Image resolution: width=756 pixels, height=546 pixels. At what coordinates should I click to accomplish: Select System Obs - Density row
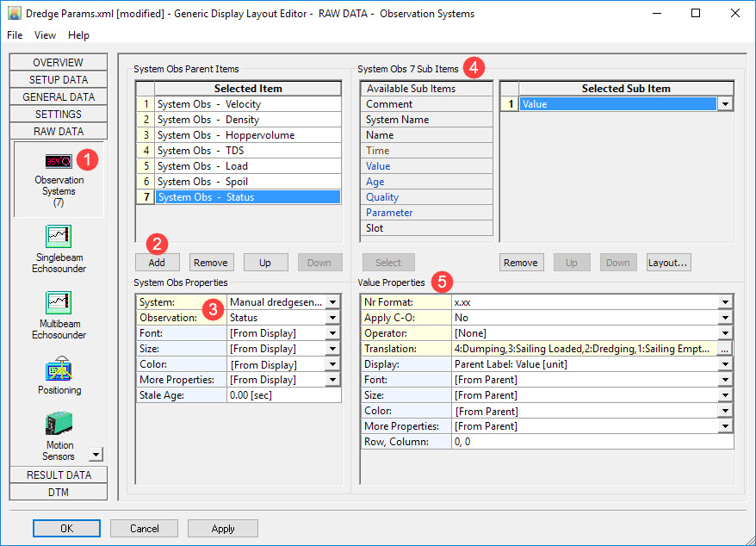[x=247, y=120]
